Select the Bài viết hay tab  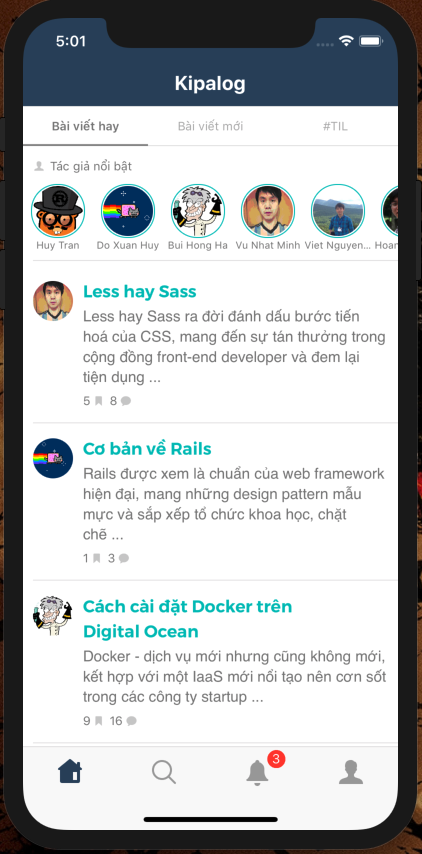point(85,126)
